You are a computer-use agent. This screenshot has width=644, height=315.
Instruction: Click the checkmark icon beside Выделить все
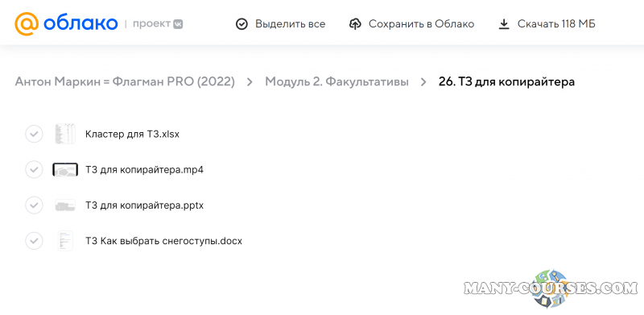coord(242,24)
